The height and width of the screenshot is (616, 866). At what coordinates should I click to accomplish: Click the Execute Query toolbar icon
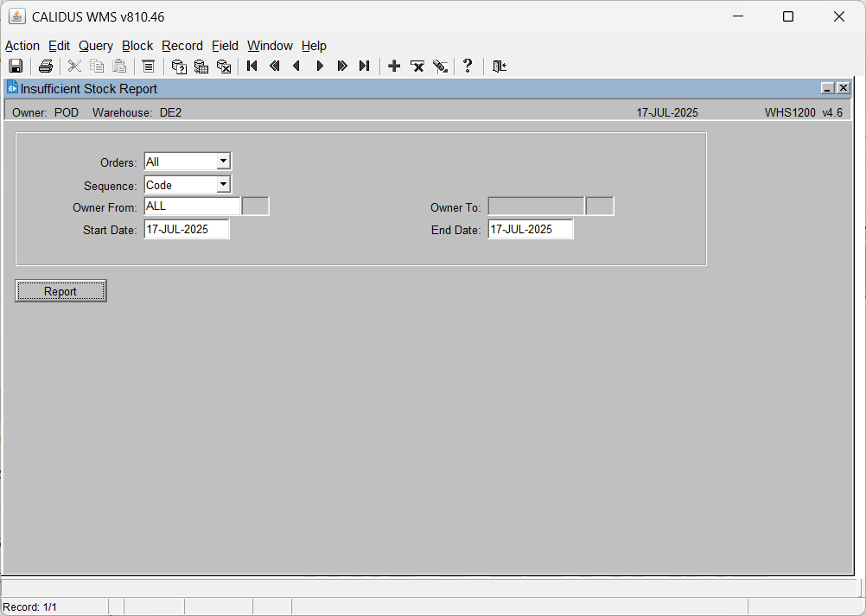tap(201, 67)
